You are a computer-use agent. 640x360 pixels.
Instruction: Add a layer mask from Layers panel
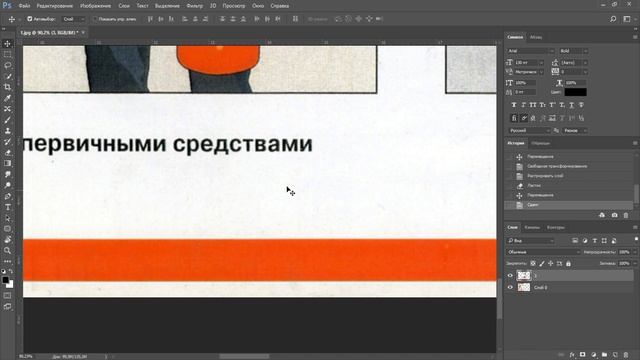coord(582,355)
